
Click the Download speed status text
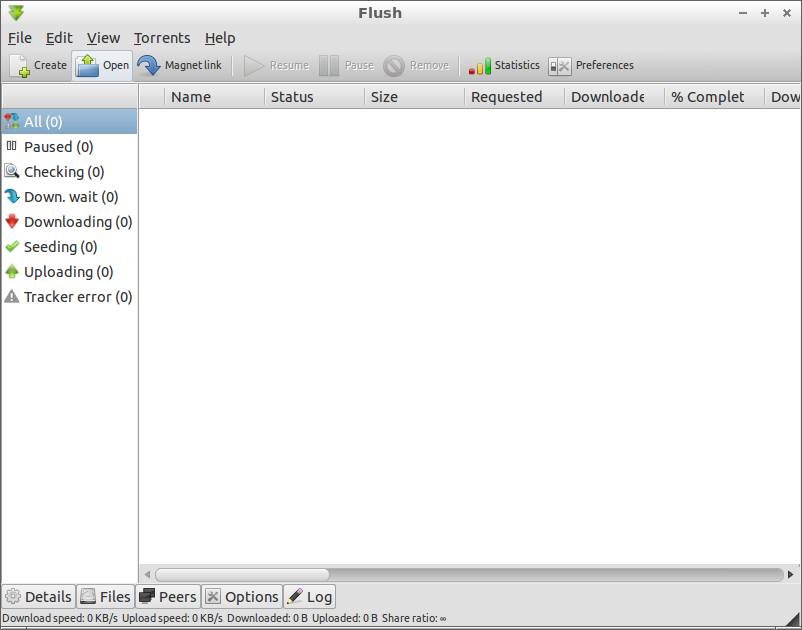coord(60,618)
